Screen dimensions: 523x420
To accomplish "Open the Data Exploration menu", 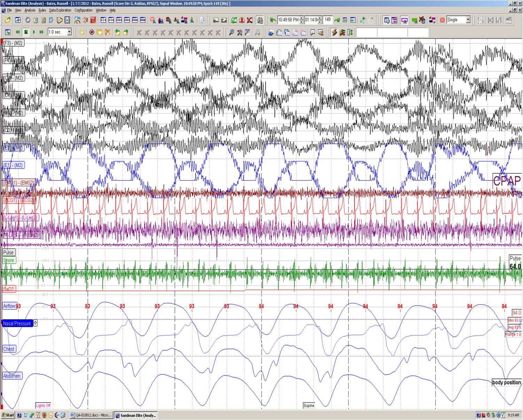I will tap(60, 10).
